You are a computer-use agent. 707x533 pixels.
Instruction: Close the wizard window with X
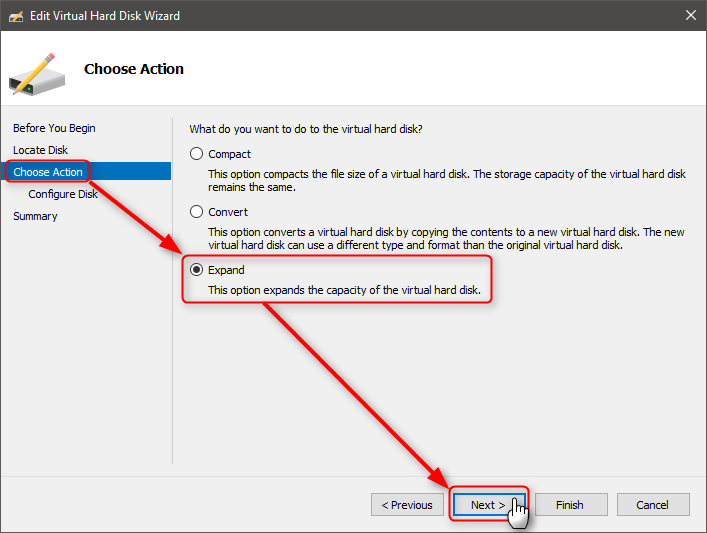tap(691, 15)
